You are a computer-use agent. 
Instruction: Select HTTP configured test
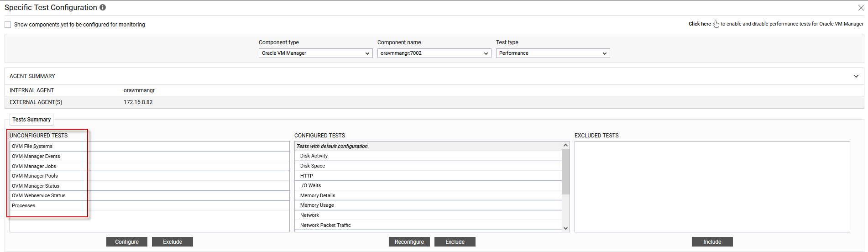428,176
